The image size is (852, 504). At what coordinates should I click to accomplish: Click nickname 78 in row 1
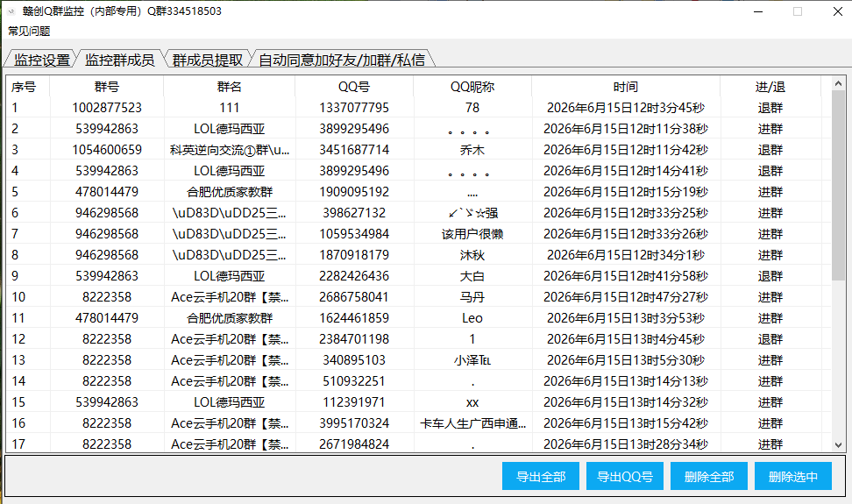(472, 108)
